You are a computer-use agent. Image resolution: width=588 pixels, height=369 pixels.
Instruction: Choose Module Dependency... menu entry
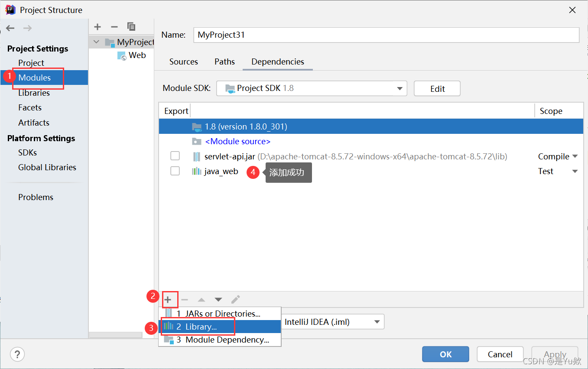coord(220,340)
